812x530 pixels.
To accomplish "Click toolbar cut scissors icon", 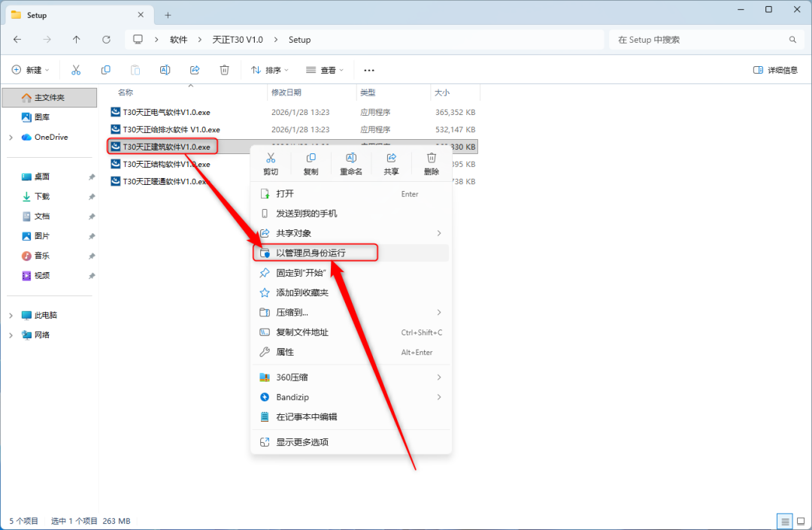I will pyautogui.click(x=76, y=70).
